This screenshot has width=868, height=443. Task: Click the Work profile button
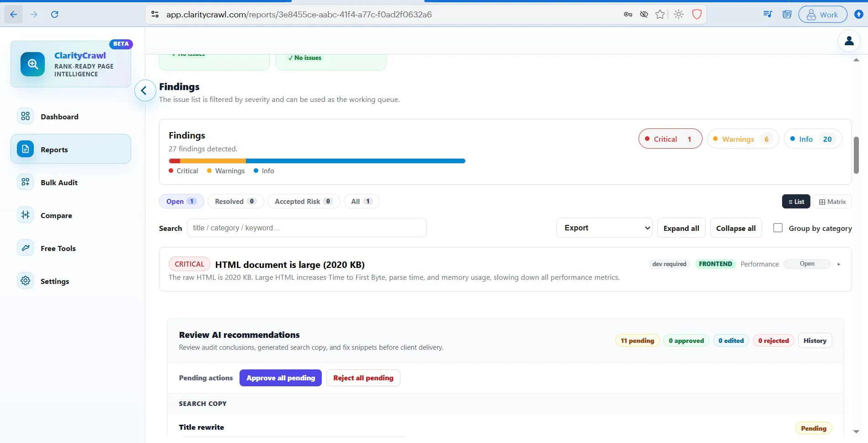822,15
